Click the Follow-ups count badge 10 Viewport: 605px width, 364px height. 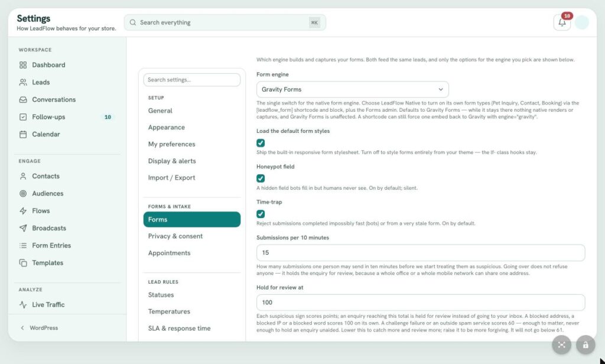[x=108, y=117]
